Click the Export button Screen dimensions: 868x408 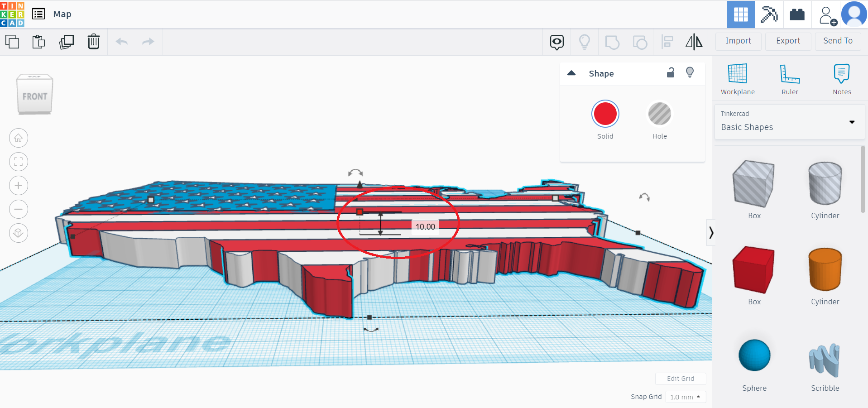click(x=788, y=41)
